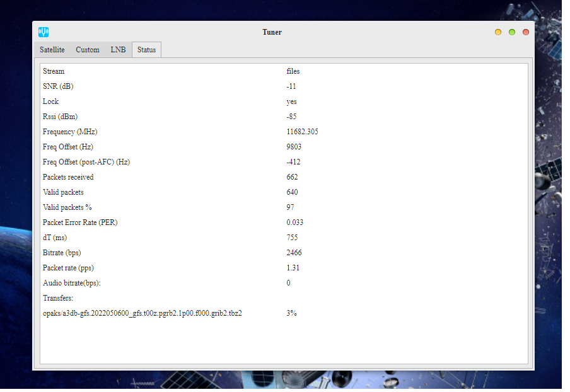Click the Bitrate value 2466
This screenshot has height=392, width=570.
pyautogui.click(x=294, y=253)
